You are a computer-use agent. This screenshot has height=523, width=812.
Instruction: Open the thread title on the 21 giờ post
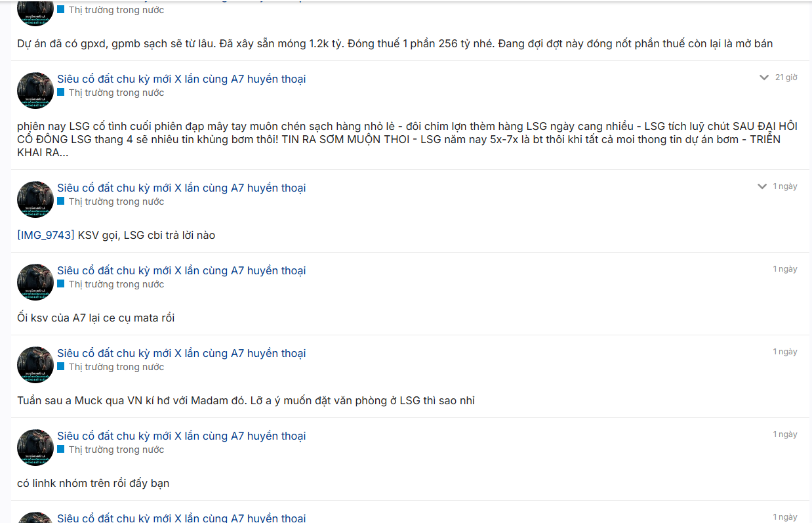181,79
